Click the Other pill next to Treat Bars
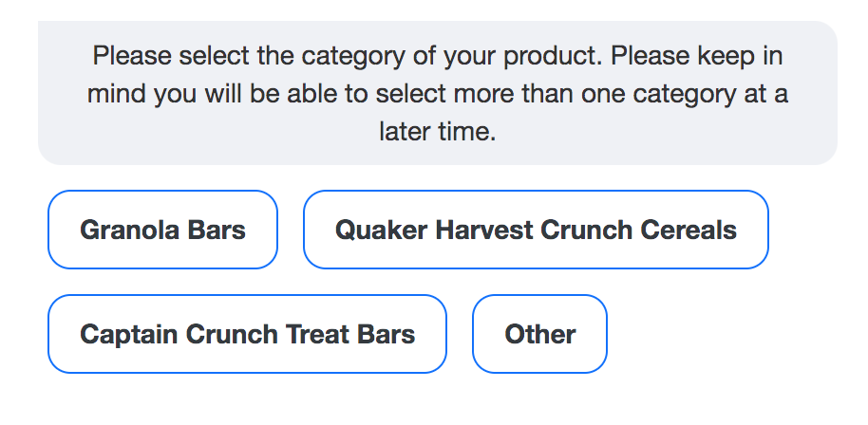 (539, 334)
